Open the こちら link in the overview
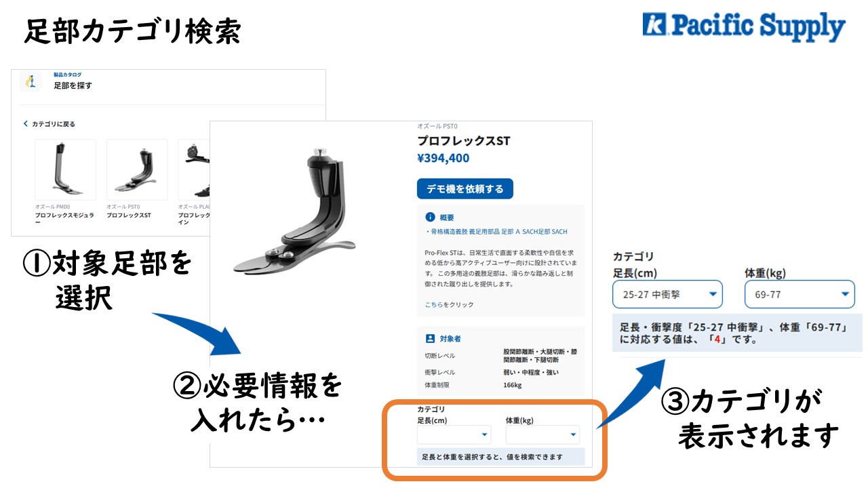This screenshot has width=868, height=488. click(433, 305)
